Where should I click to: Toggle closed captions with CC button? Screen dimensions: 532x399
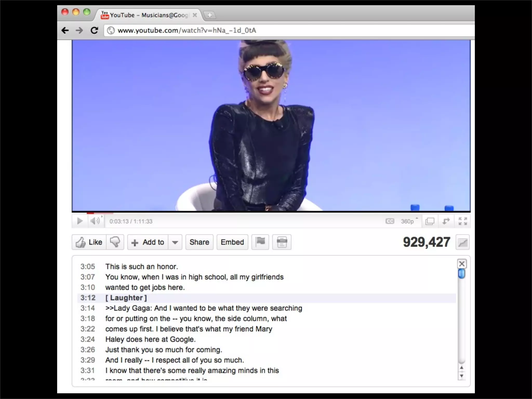click(x=390, y=221)
